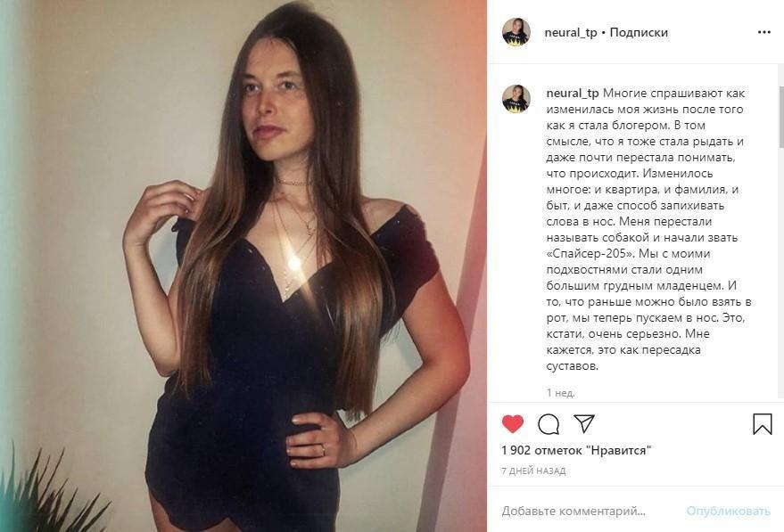This screenshot has height=532, width=784.
Task: Click the main post photo
Action: tap(243, 266)
